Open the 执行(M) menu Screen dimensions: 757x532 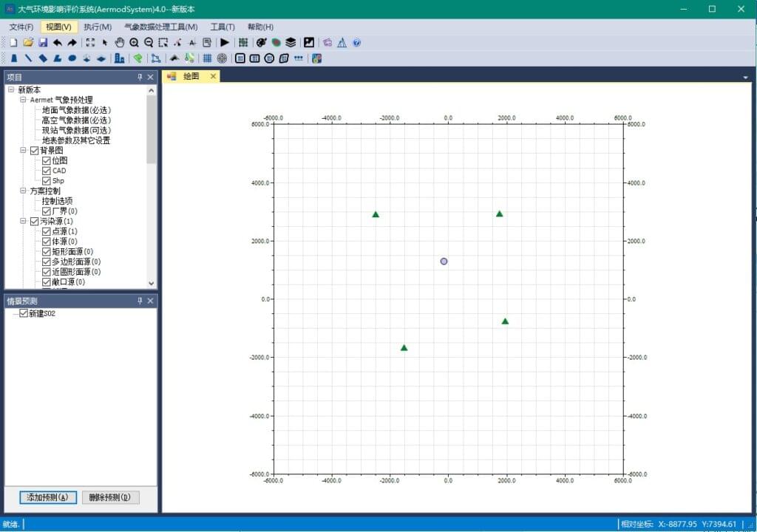[x=98, y=27]
